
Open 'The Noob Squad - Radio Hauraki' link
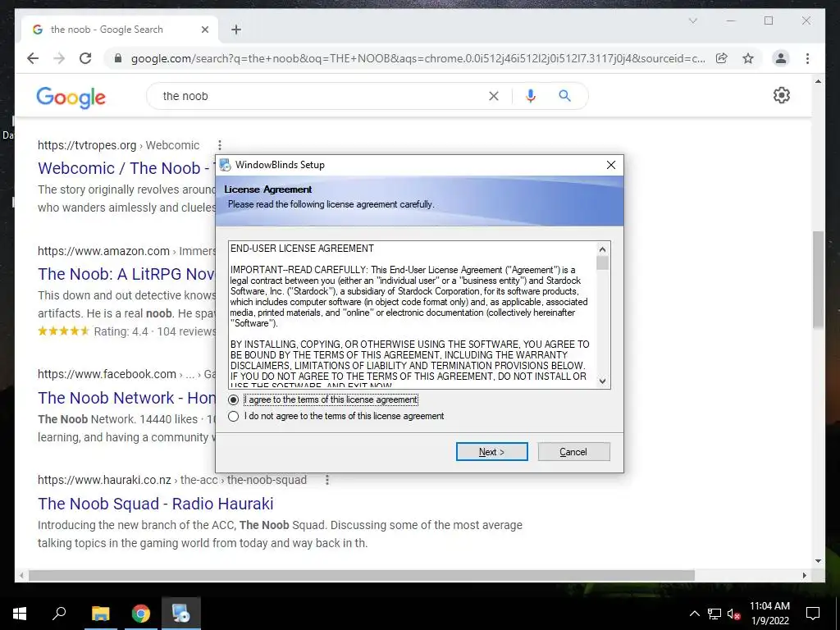(x=155, y=504)
